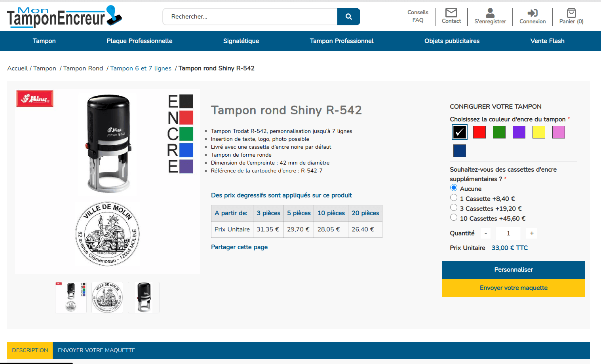Increase quantity with the plus button

click(x=532, y=233)
